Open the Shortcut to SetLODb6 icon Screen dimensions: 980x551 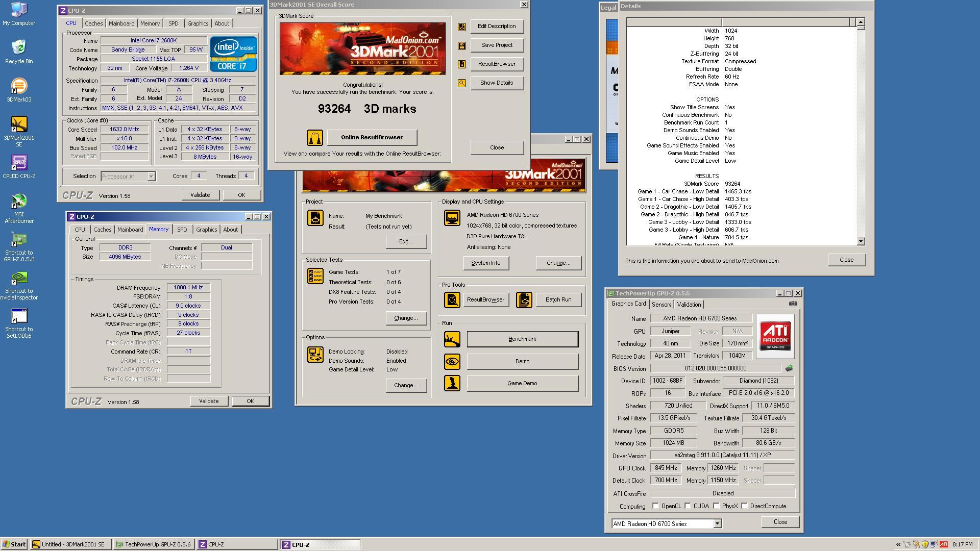tap(19, 323)
